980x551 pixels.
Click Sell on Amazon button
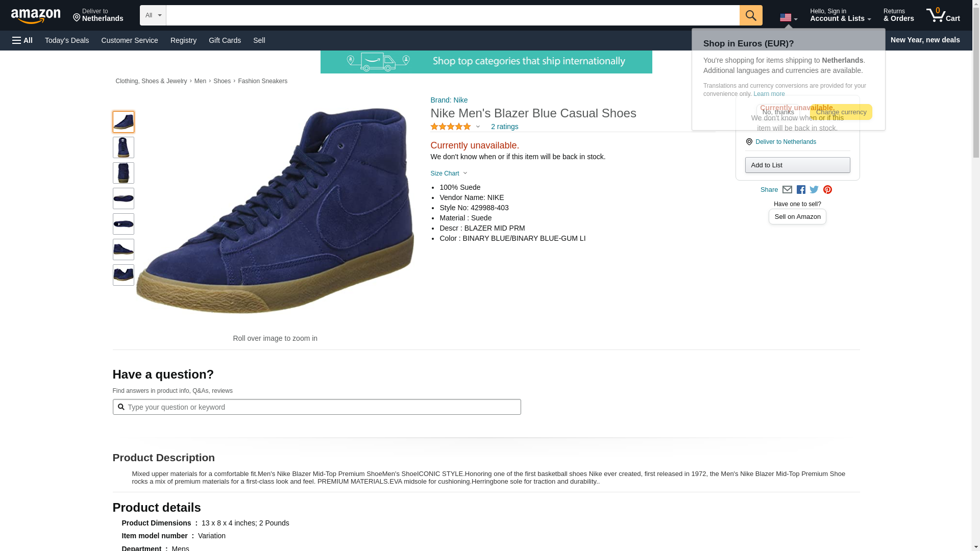[x=797, y=217]
